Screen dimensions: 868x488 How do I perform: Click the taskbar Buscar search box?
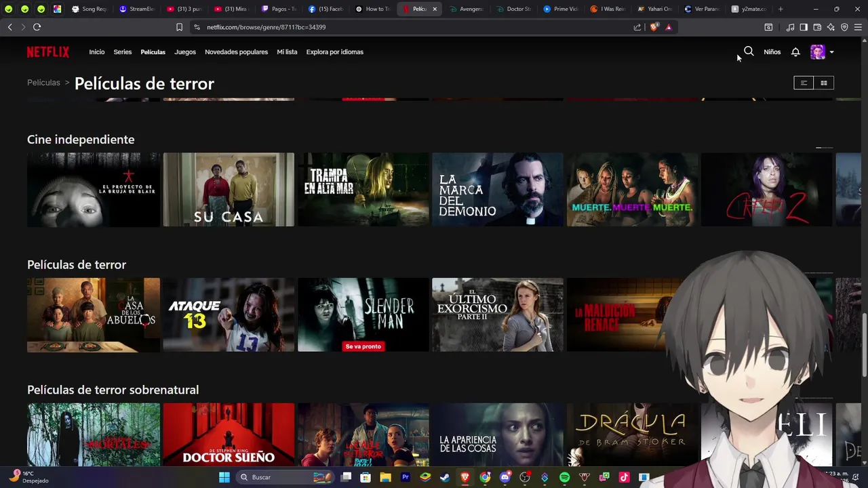[x=285, y=477]
